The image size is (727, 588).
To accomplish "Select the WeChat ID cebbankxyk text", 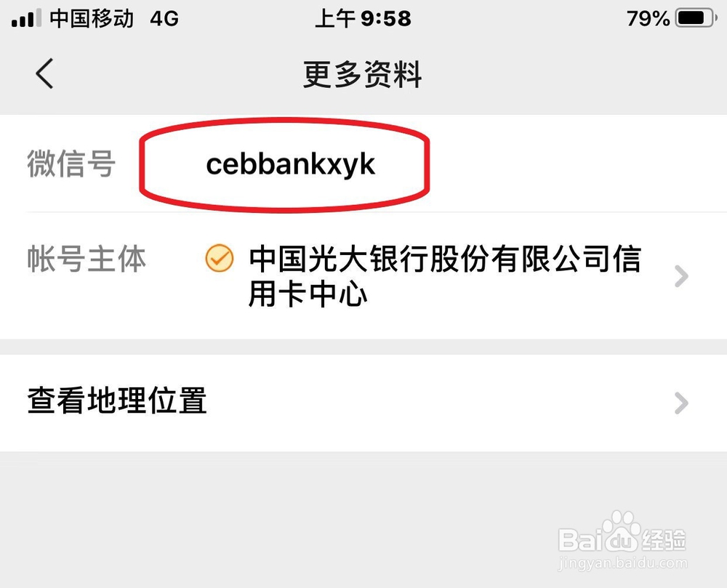I will [290, 164].
